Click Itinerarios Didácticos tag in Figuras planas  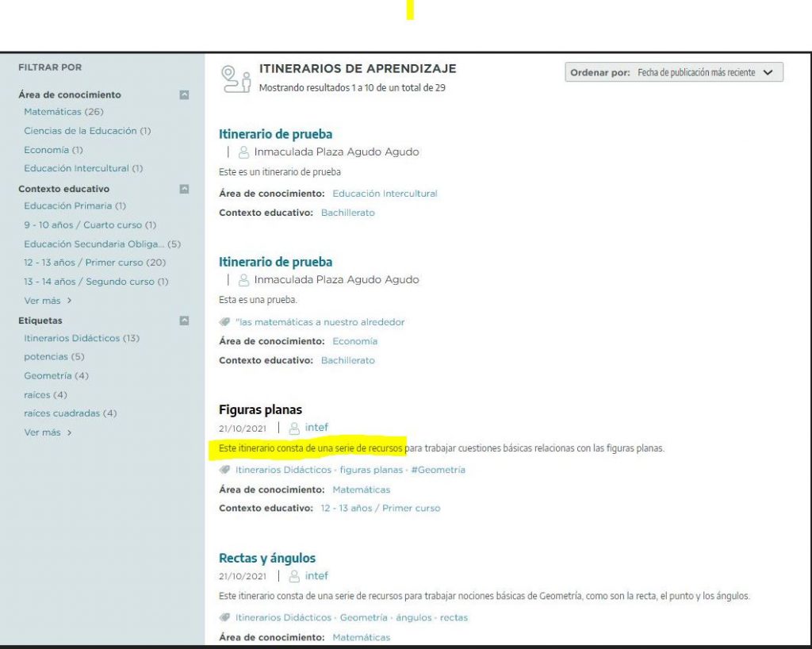tap(283, 470)
